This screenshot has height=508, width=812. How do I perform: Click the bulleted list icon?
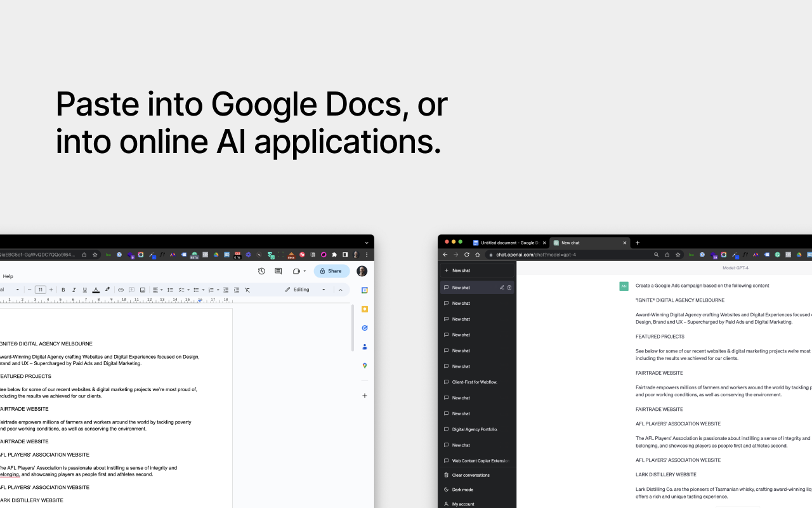click(196, 290)
